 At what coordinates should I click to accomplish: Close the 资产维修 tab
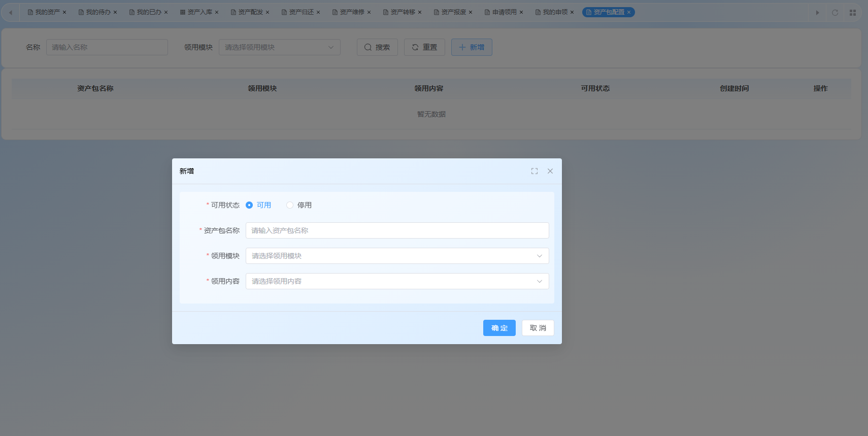coord(369,12)
